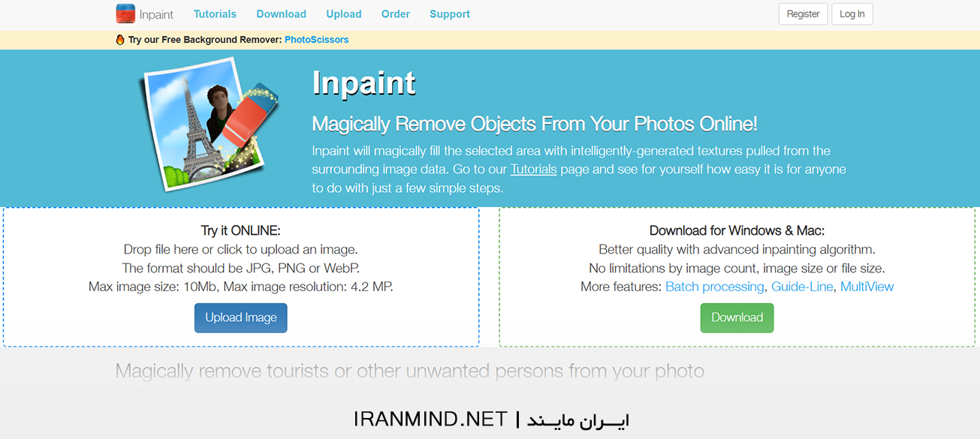This screenshot has width=980, height=439.
Task: Open the Batch processing link
Action: click(715, 287)
